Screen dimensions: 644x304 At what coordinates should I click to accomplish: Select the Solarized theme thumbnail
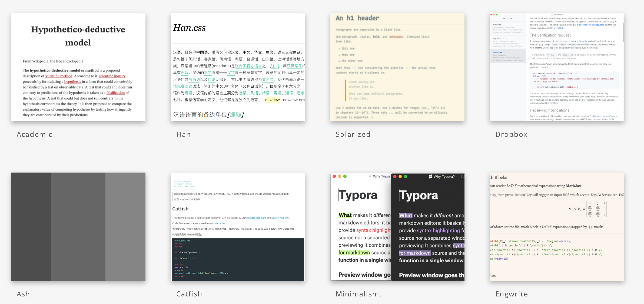point(397,67)
